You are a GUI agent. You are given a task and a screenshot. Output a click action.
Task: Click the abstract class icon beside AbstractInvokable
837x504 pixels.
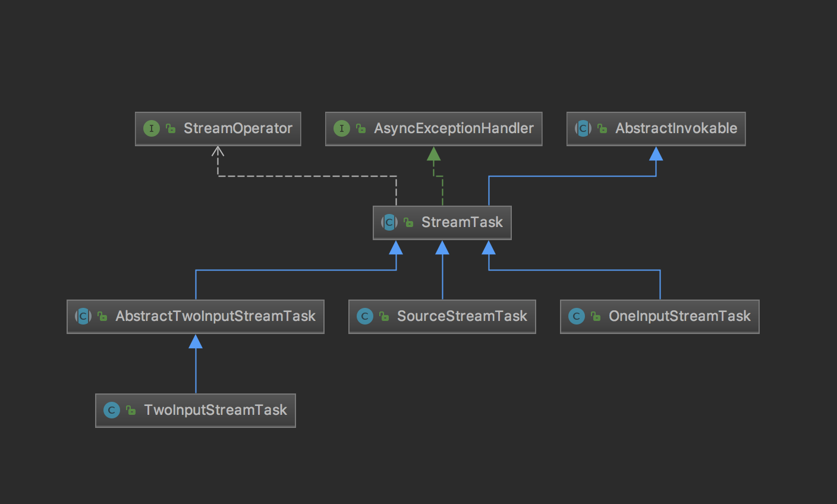[583, 128]
